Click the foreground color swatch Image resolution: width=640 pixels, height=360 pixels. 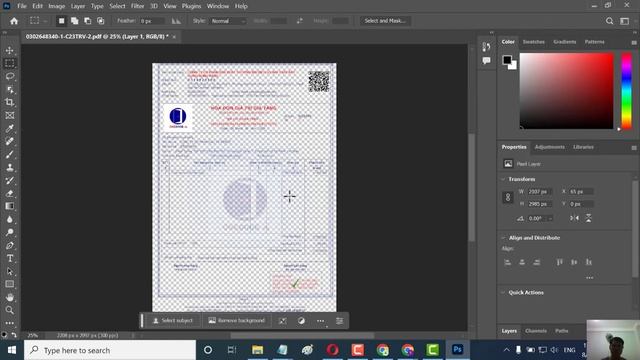click(507, 60)
